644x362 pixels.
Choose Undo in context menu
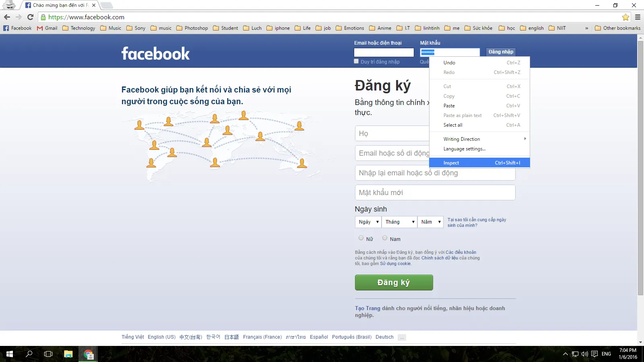click(479, 63)
